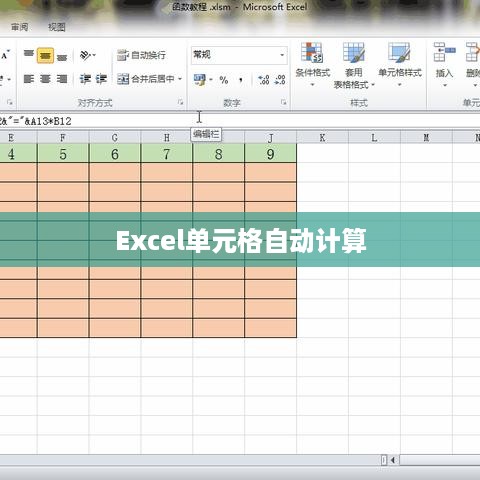
Task: Expand the 单元格样式 dropdown arrow
Action: [400, 85]
